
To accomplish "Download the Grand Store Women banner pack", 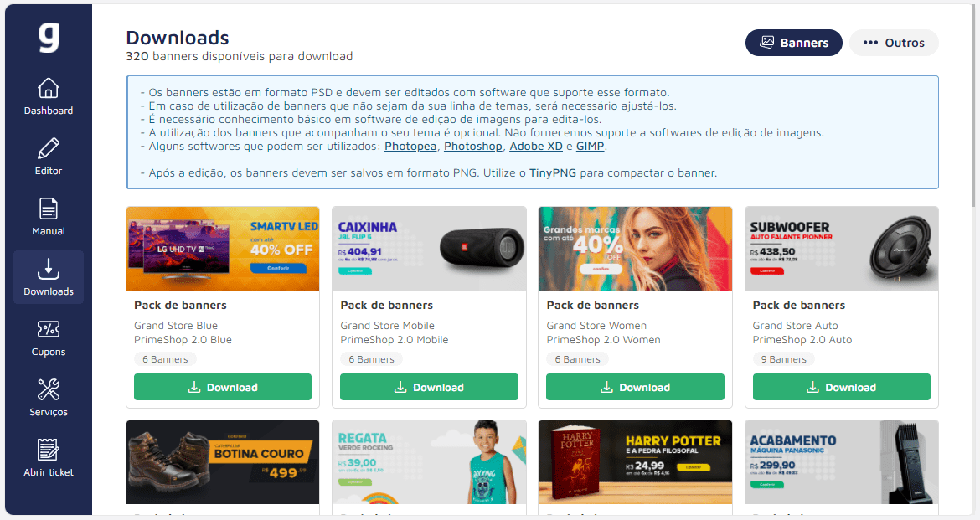I will (635, 387).
